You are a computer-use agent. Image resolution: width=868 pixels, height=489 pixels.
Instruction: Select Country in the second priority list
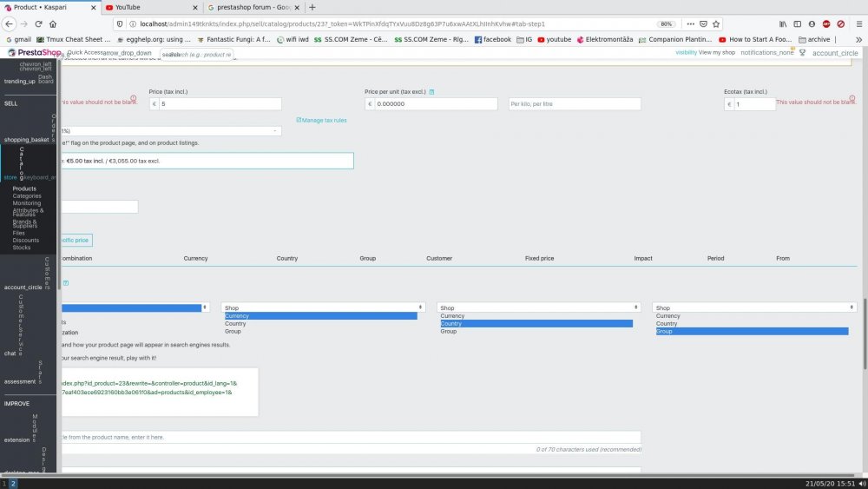[536, 323]
